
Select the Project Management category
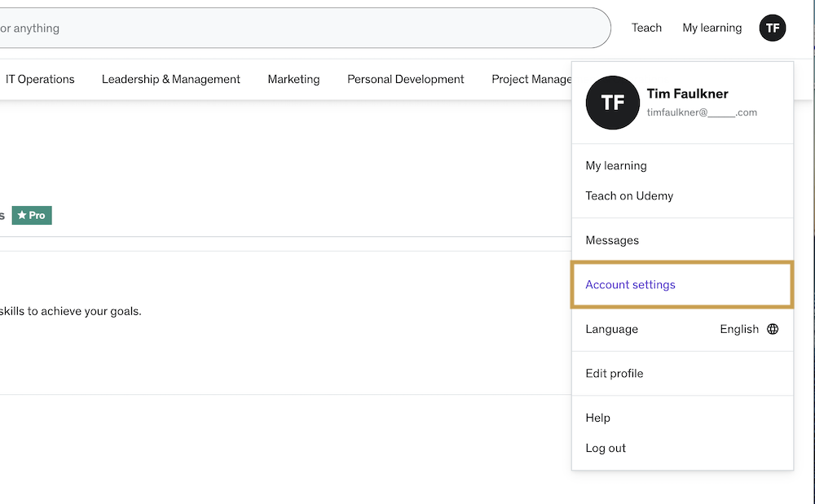(x=531, y=79)
